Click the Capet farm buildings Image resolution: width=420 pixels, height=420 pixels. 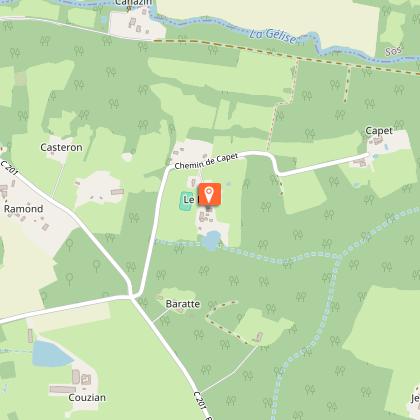(x=378, y=141)
